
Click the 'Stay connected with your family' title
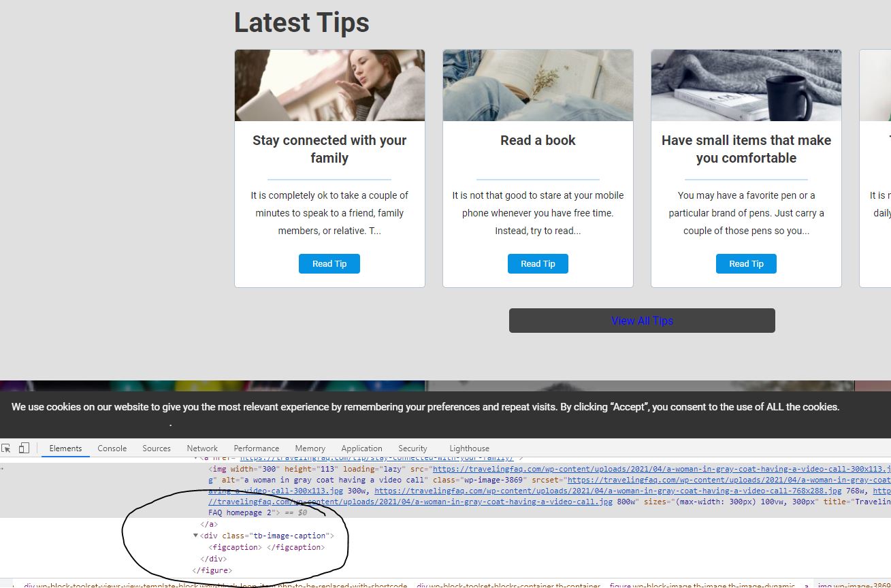[329, 149]
